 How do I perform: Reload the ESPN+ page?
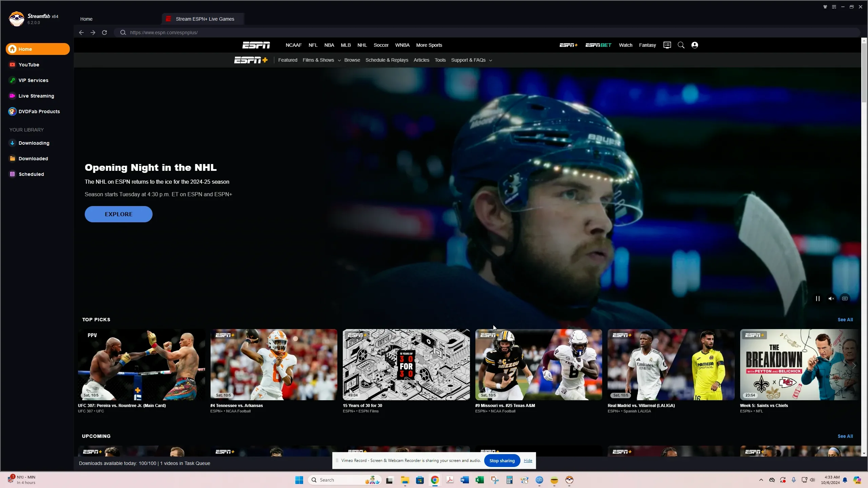click(x=104, y=33)
